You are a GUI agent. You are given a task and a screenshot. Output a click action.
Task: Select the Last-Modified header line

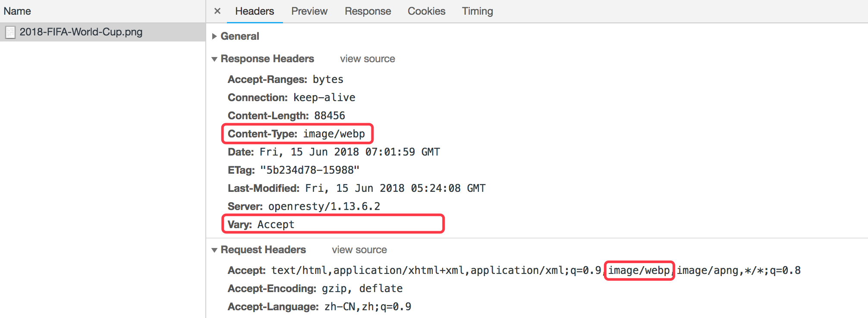coord(357,188)
